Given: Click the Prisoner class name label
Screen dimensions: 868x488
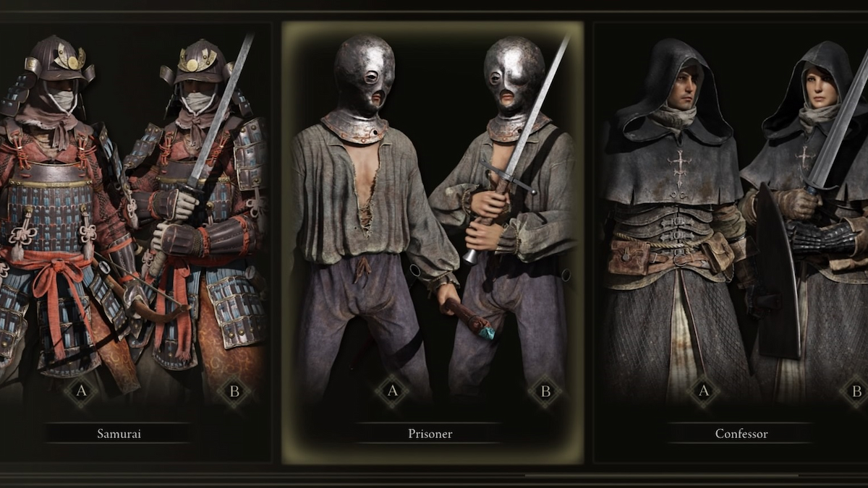Looking at the screenshot, I should (430, 434).
